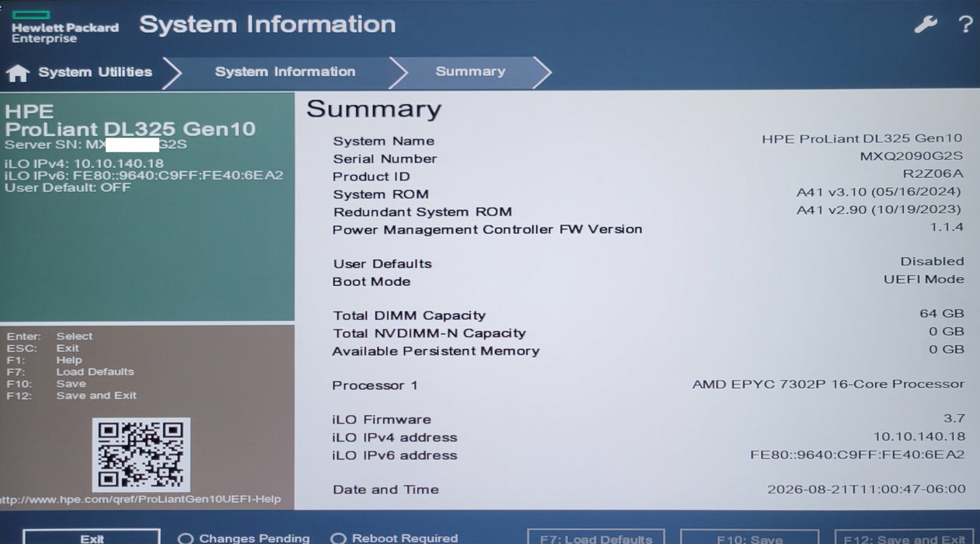Select the Changes Pending radio indicator

(x=186, y=538)
